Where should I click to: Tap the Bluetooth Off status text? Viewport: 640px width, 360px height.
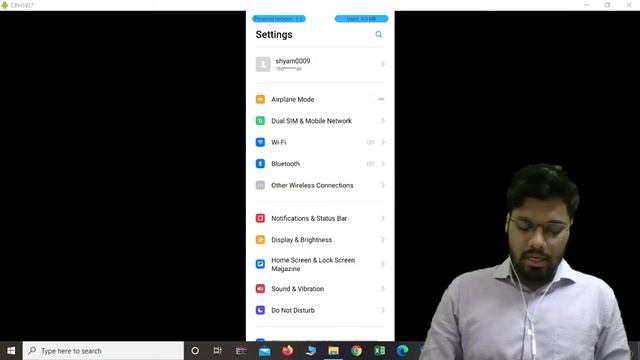(x=370, y=164)
